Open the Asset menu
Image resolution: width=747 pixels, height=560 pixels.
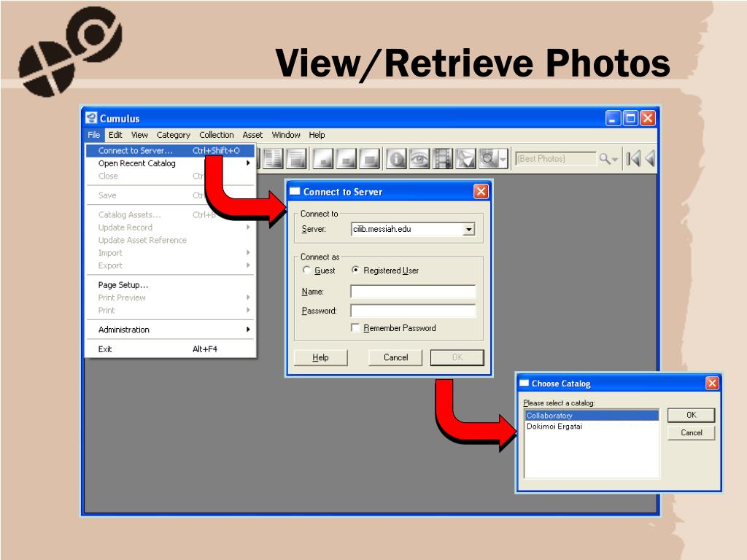coord(252,135)
